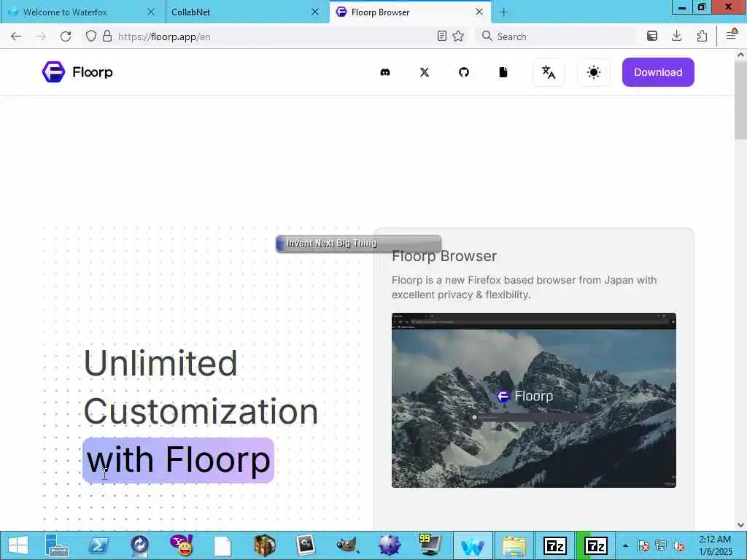Screen dimensions: 747x560
Task: Click the 'with Floorp' highlighted heading
Action: point(178,460)
